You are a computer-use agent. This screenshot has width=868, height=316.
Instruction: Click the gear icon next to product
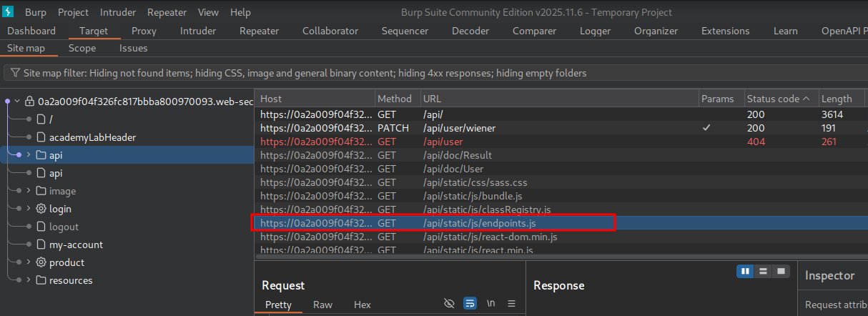pos(41,262)
